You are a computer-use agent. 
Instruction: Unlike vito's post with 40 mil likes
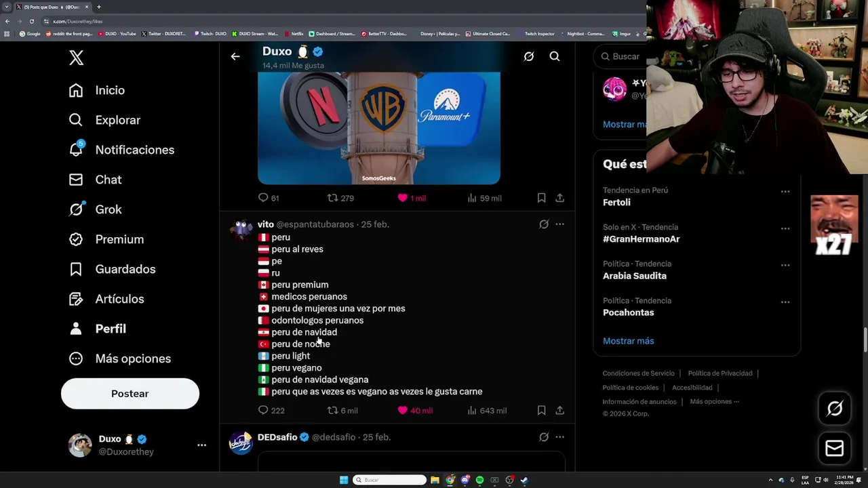click(415, 411)
